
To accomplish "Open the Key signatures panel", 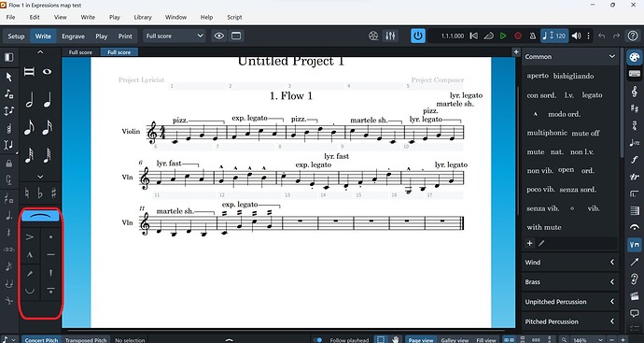I will (635, 108).
